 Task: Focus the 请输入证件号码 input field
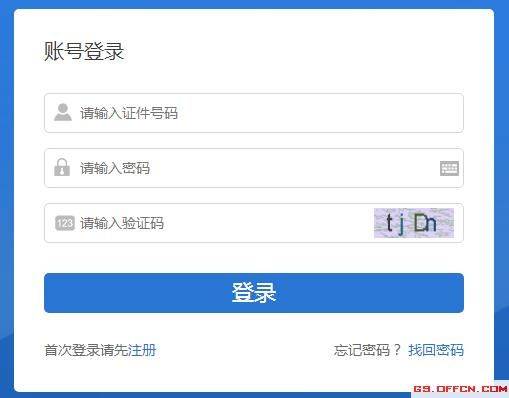pyautogui.click(x=254, y=113)
